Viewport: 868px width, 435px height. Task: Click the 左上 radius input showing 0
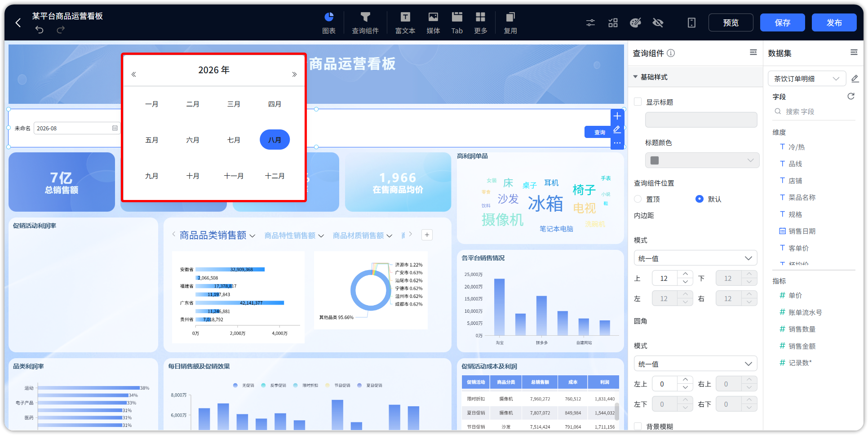(665, 384)
